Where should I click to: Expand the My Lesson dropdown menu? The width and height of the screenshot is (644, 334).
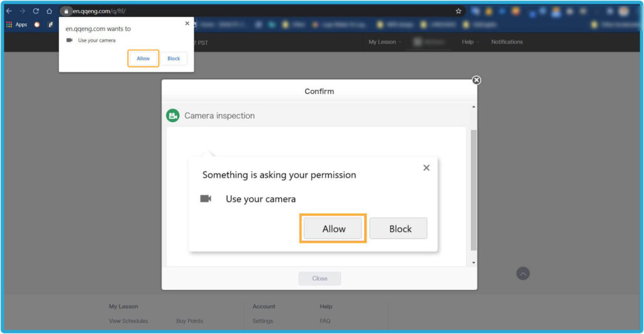[x=384, y=42]
